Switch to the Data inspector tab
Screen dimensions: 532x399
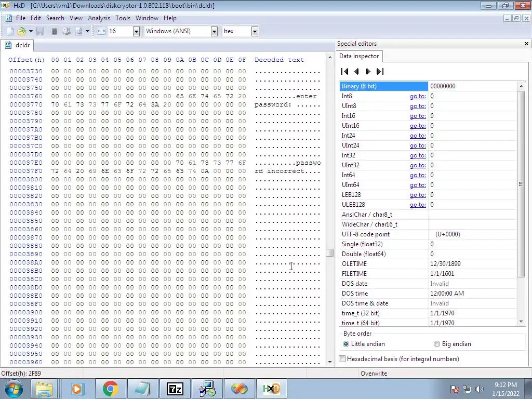click(359, 56)
